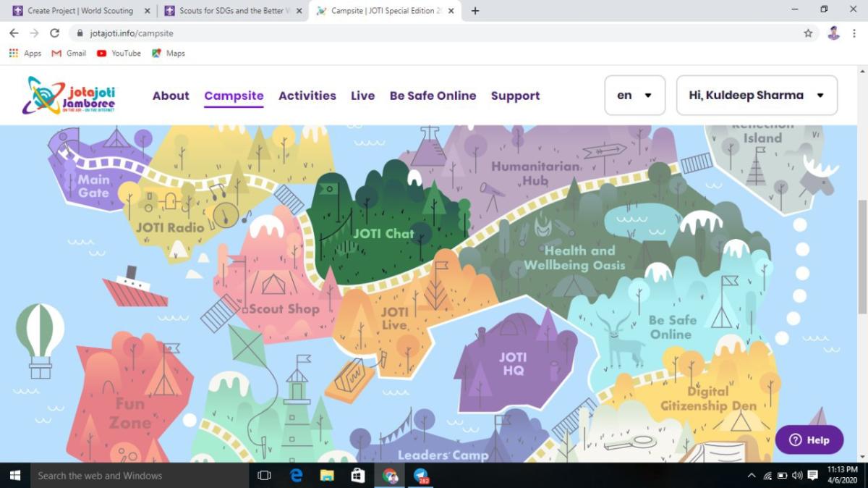
Task: Click the Search the web and Windows box
Action: 140,476
